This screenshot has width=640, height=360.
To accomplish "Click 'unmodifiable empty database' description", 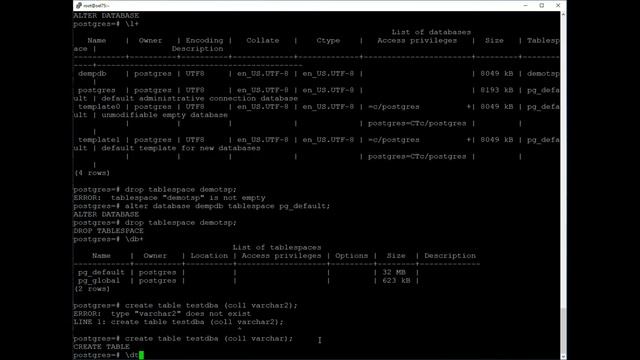I will point(164,115).
